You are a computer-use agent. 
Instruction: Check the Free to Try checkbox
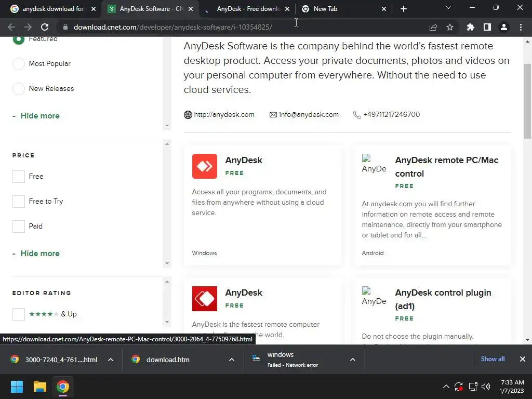pos(19,201)
